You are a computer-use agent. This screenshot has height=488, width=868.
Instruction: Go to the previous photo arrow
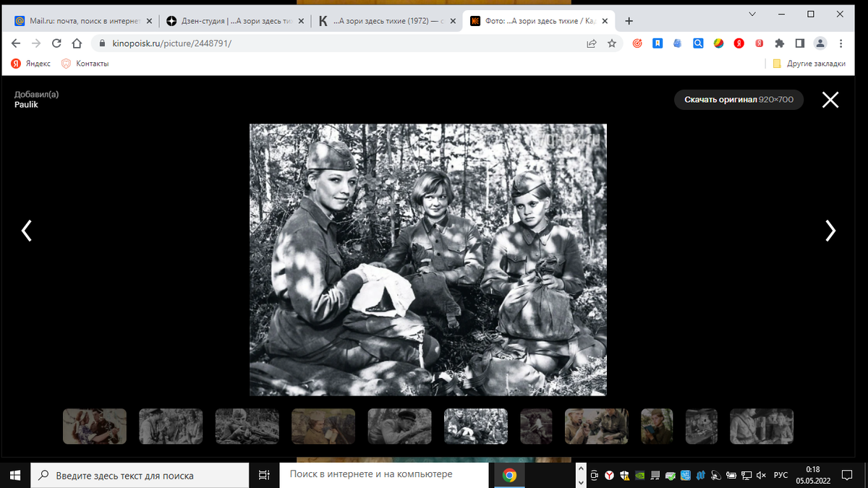27,231
